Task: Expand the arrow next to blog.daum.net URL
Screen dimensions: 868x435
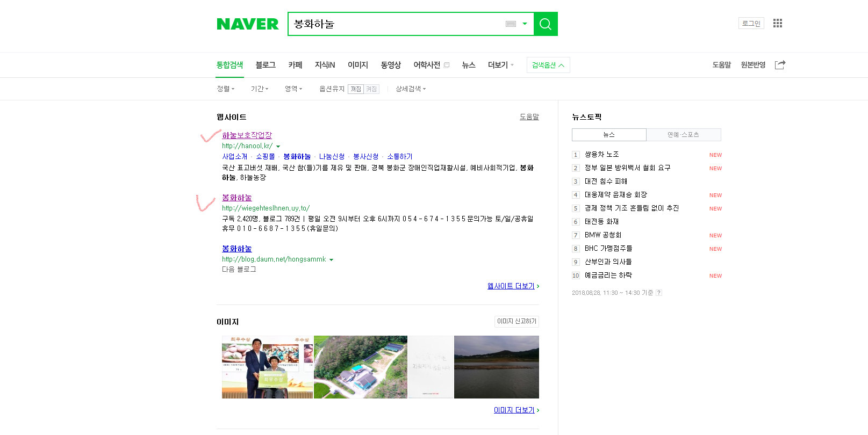Action: click(x=331, y=259)
